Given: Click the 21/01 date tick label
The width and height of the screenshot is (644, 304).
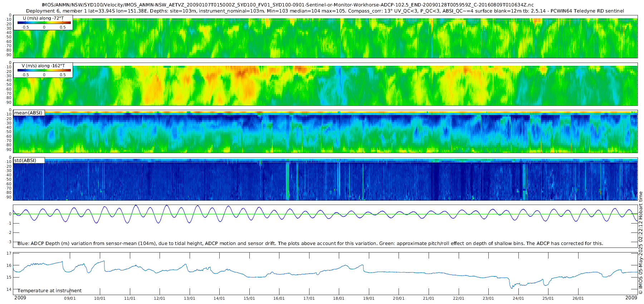Looking at the screenshot, I should click(429, 299).
